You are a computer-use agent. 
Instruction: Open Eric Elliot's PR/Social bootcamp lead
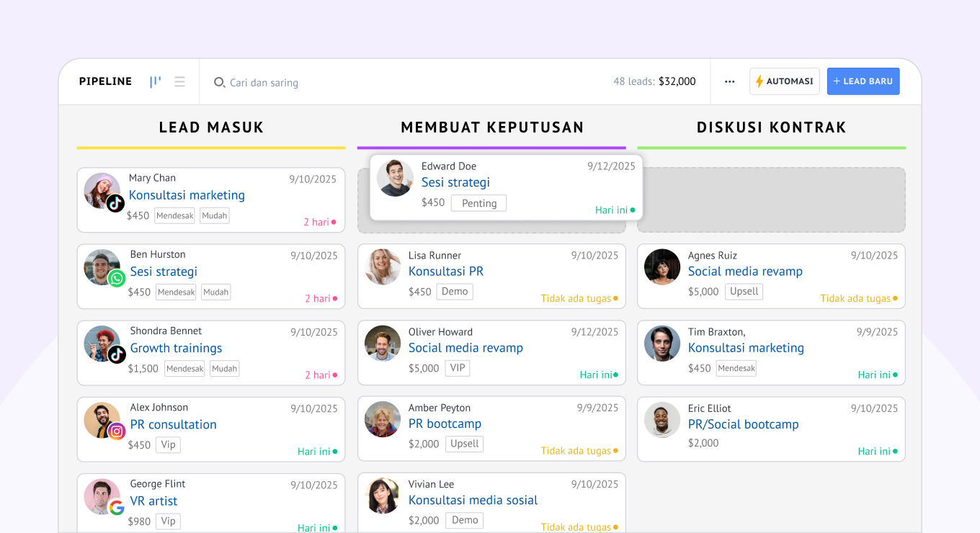click(743, 424)
